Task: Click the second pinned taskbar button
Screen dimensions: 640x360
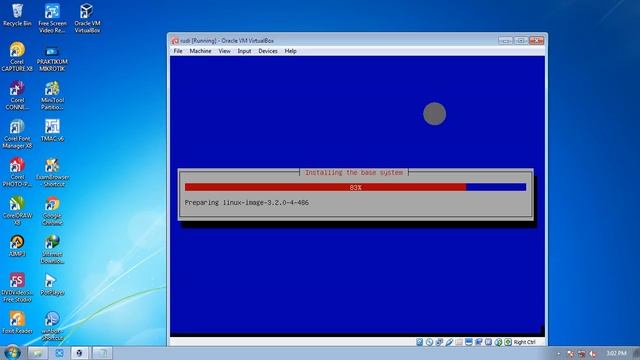Action: (59, 353)
